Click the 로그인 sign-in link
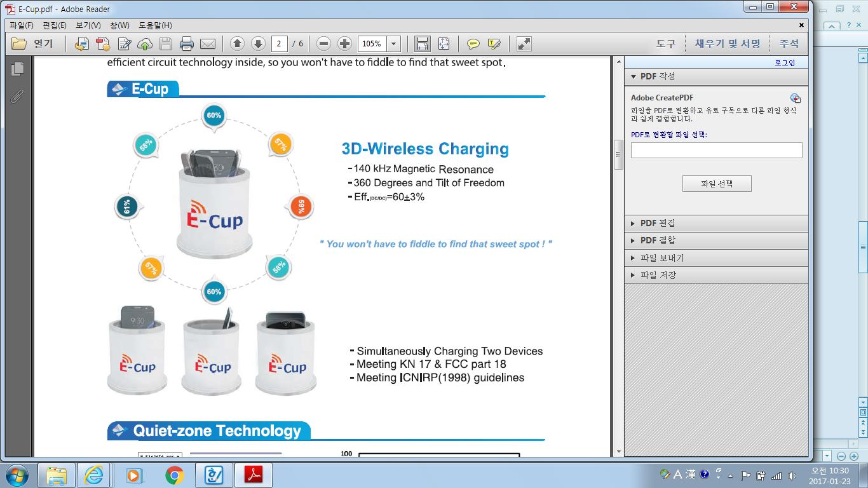 785,63
